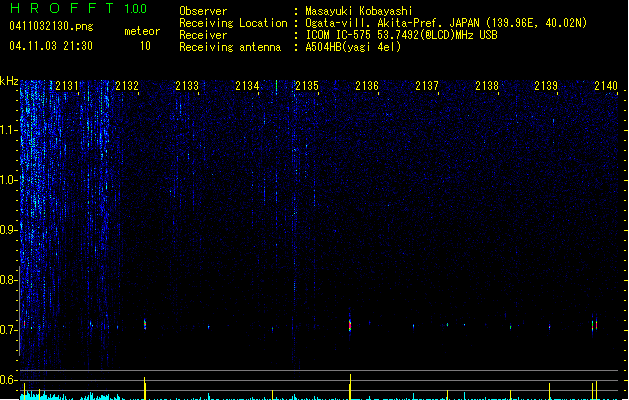This screenshot has width=629, height=400.
Task: Click the meteor count value 10
Action: point(145,46)
